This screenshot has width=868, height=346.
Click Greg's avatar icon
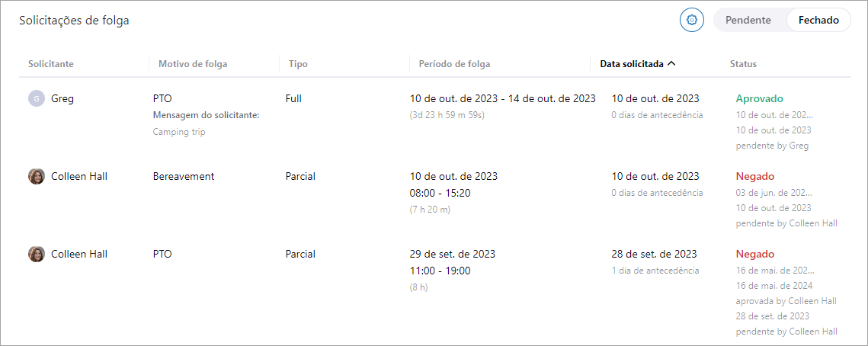pos(36,98)
